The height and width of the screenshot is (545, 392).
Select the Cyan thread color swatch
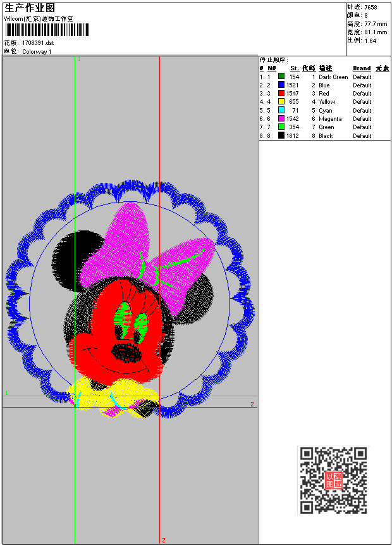281,110
